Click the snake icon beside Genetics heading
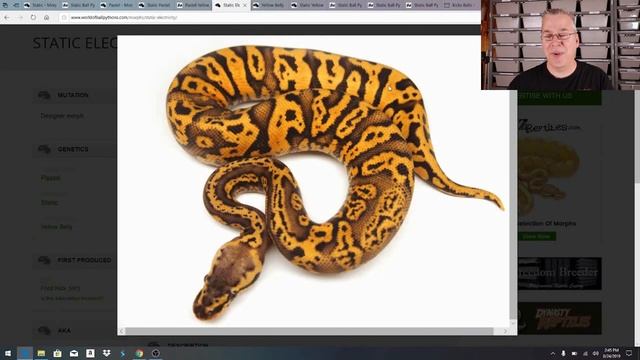 44,149
